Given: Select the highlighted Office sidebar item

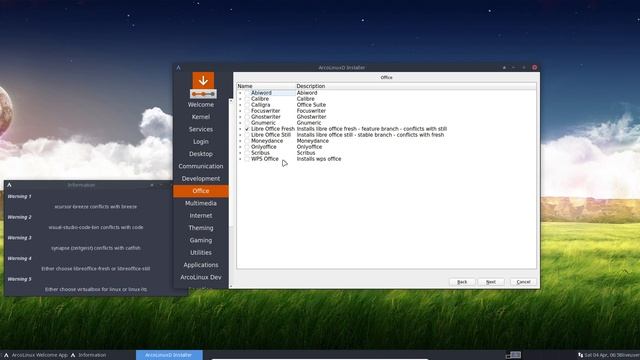Looking at the screenshot, I should [x=200, y=191].
